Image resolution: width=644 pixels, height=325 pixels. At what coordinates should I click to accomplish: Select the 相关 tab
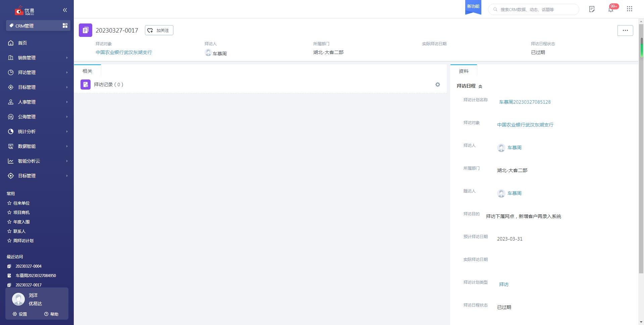(87, 71)
